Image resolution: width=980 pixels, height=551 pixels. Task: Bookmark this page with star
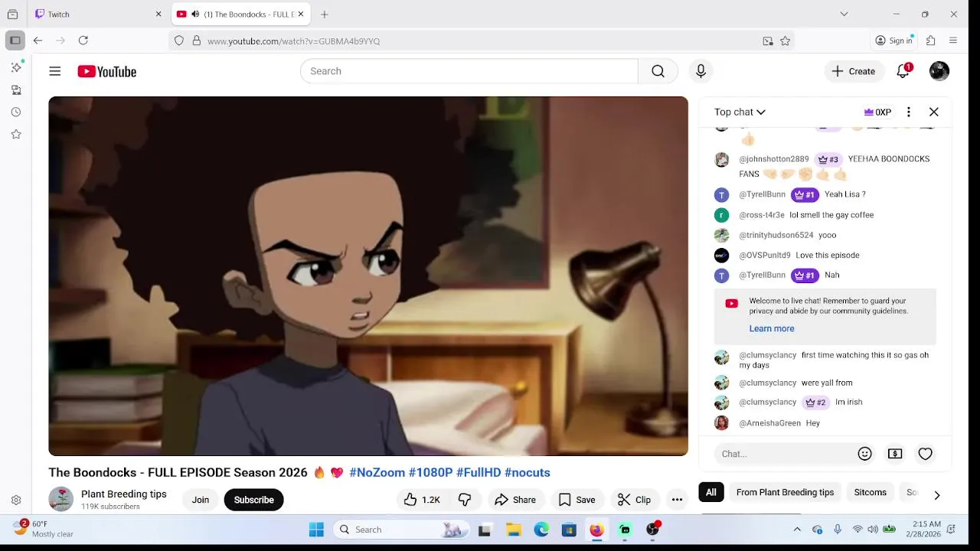point(785,41)
